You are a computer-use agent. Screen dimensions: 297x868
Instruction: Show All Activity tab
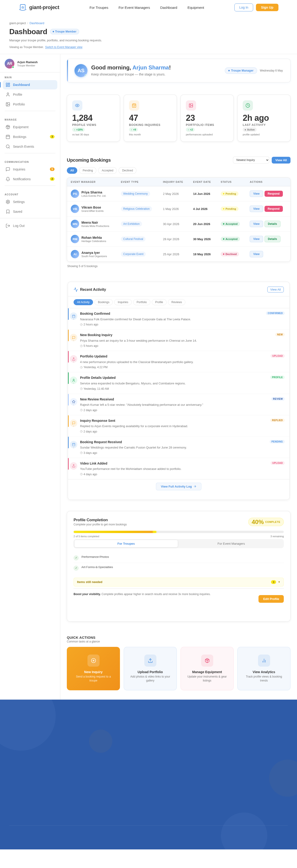(x=83, y=302)
